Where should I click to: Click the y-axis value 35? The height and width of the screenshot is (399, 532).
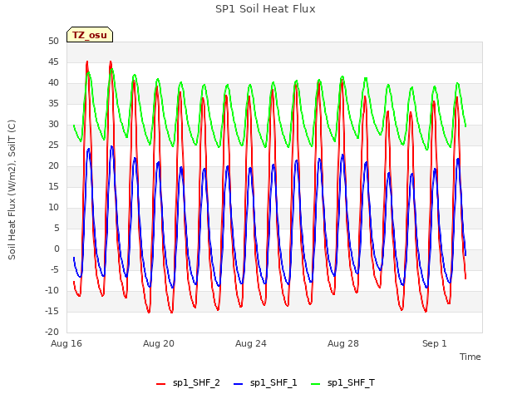click(53, 103)
